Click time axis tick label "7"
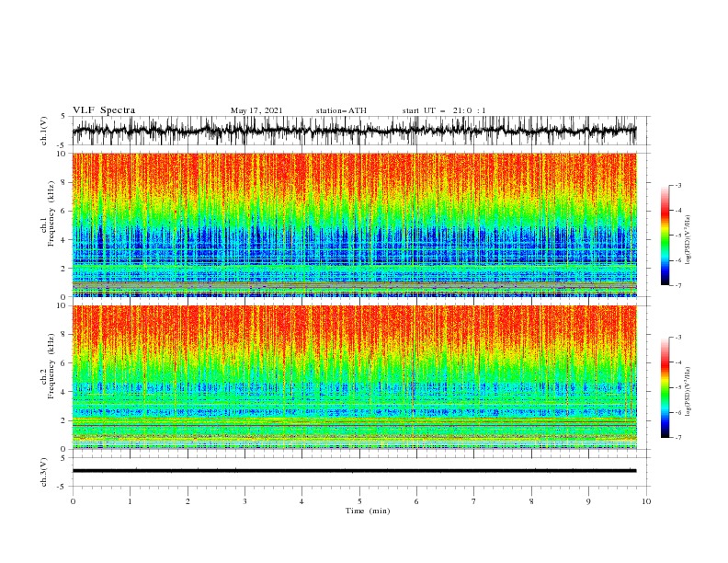This screenshot has height=563, width=728. click(474, 501)
